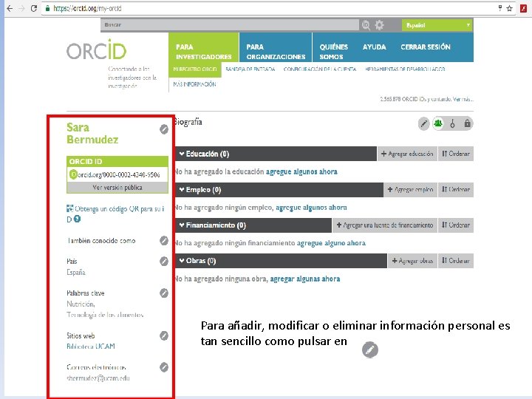Image resolution: width=532 pixels, height=399 pixels.
Task: Click the Buscar search field
Action: click(230, 25)
